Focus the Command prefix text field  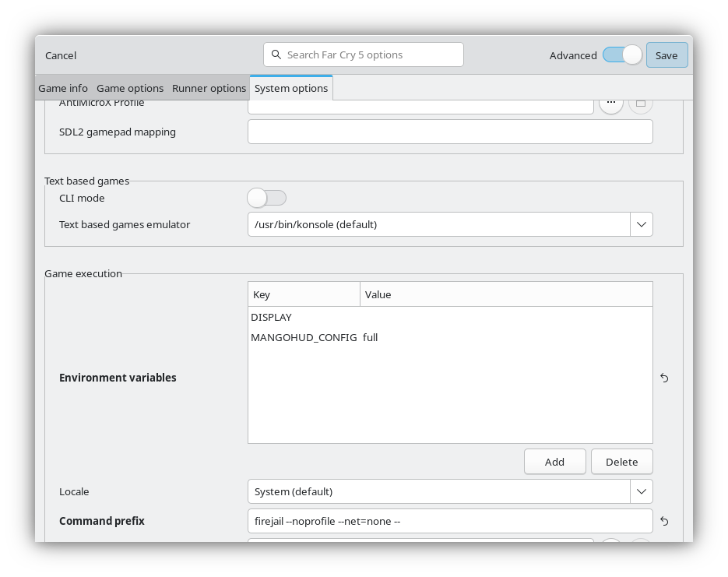click(x=449, y=521)
